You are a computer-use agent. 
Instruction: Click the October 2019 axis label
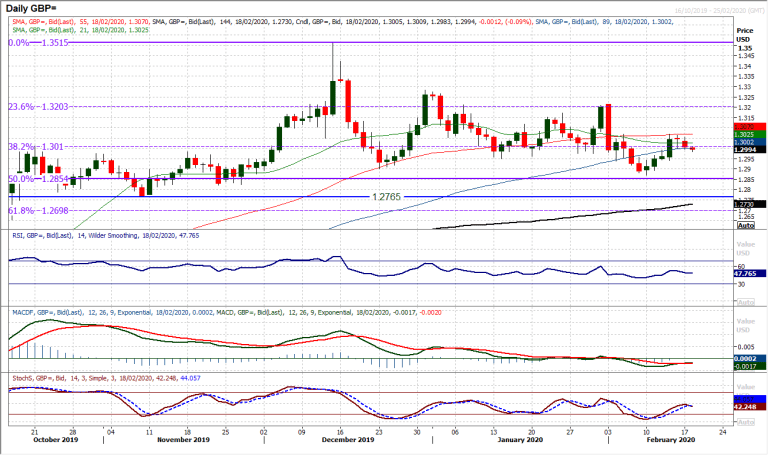[x=55, y=440]
